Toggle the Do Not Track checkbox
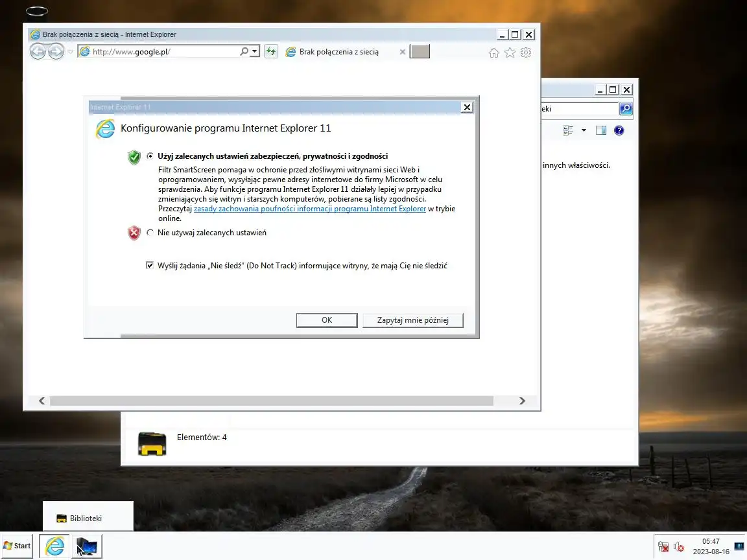 point(150,265)
